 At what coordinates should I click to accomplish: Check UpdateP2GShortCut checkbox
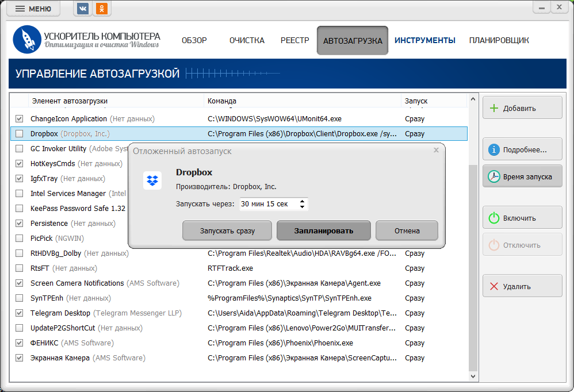point(20,328)
